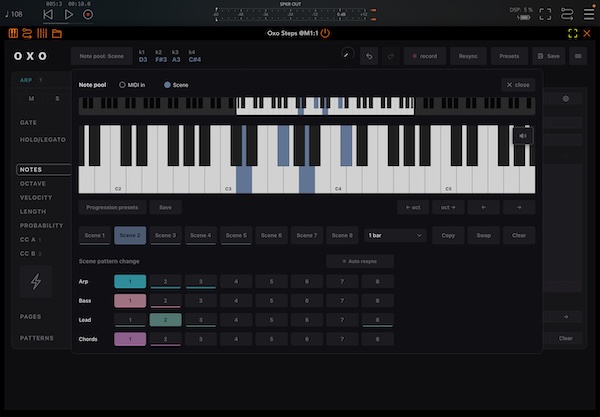This screenshot has width=600, height=417.
Task: Open the NOTES section in sidebar
Action: point(44,169)
